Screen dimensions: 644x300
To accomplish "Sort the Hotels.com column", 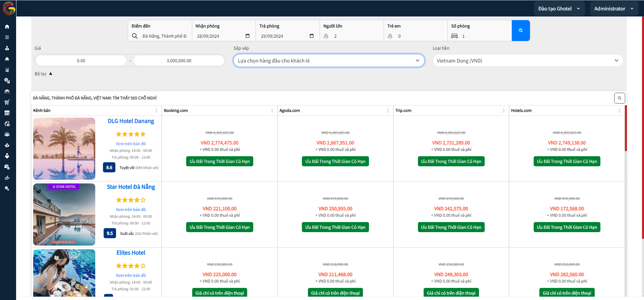I will click(619, 111).
